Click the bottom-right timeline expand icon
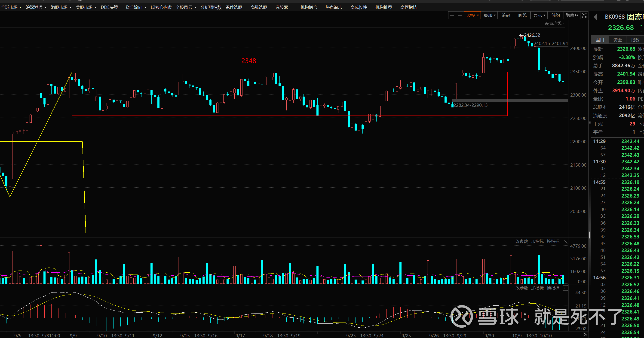The height and width of the screenshot is (338, 644). [585, 335]
